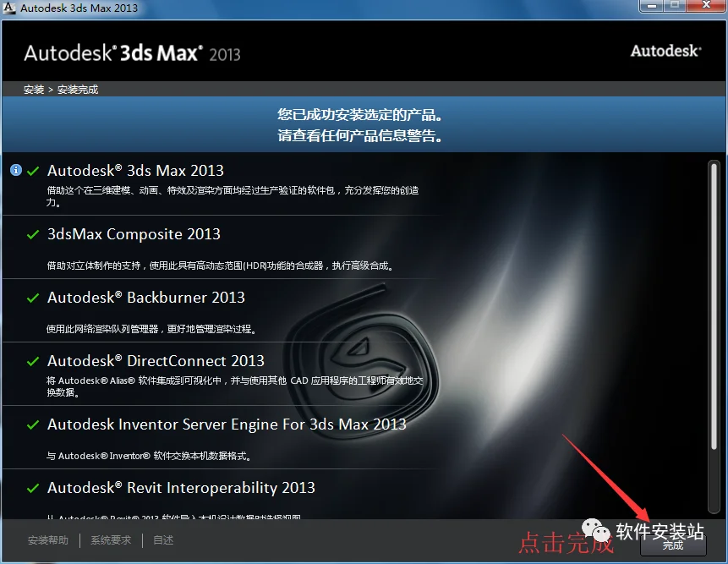Click the Autodesk app icon in the title bar
The image size is (728, 564).
coord(8,8)
